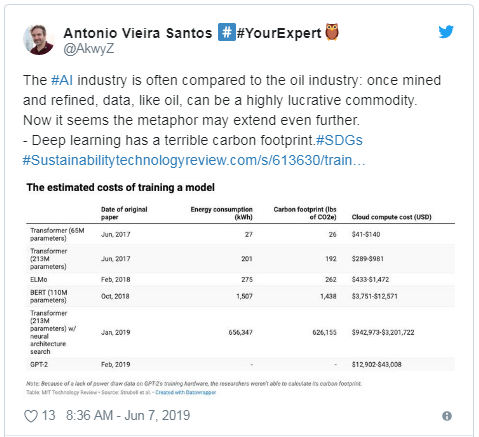This screenshot has width=479, height=437.
Task: Click the estimated costs table image
Action: 240,289
